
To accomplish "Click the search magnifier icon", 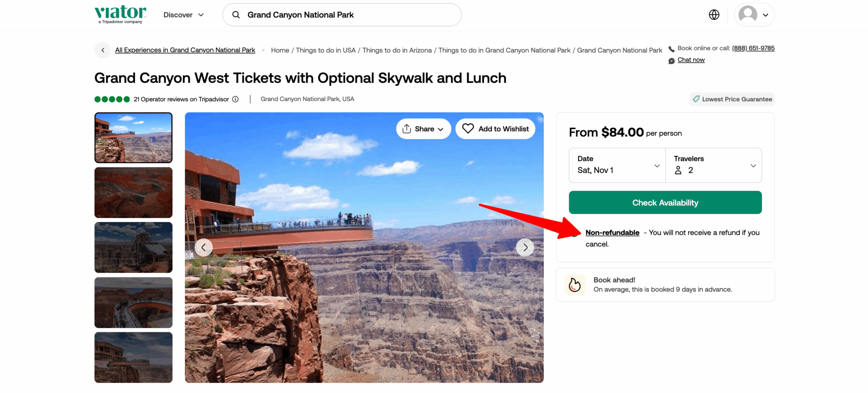I will pos(236,15).
